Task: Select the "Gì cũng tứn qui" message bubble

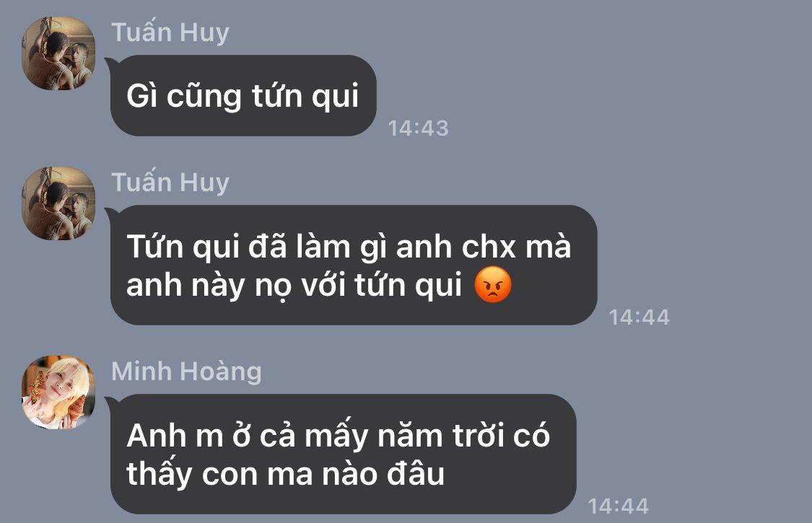Action: pyautogui.click(x=243, y=96)
